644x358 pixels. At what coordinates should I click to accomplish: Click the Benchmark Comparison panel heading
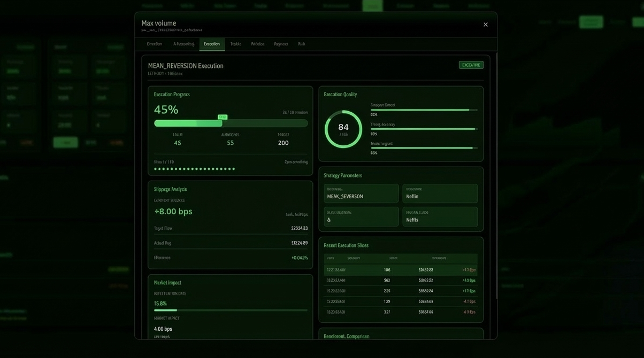click(x=347, y=336)
